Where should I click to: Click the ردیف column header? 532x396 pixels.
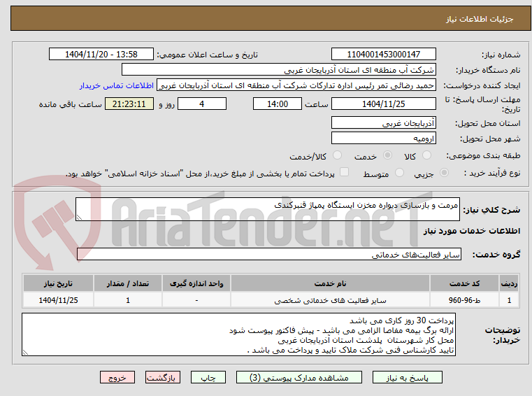pos(509,283)
